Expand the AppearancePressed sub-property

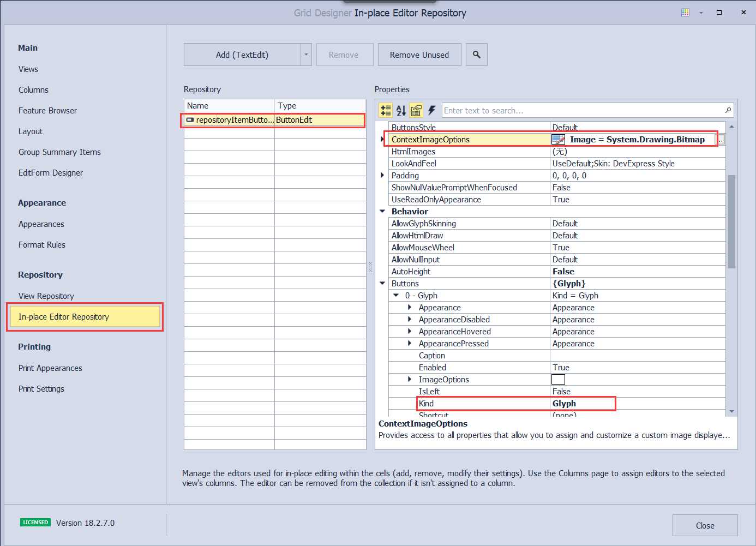pos(410,344)
